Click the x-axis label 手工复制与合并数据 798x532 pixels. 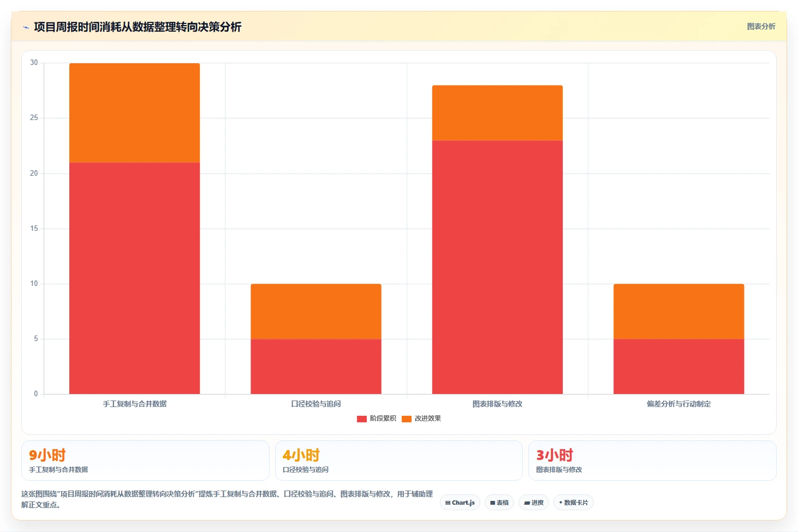click(135, 404)
